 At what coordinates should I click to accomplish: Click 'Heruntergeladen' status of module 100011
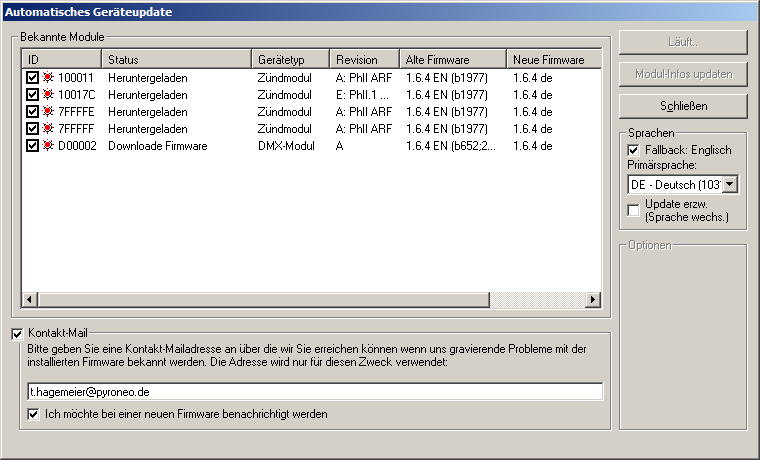pyautogui.click(x=147, y=78)
